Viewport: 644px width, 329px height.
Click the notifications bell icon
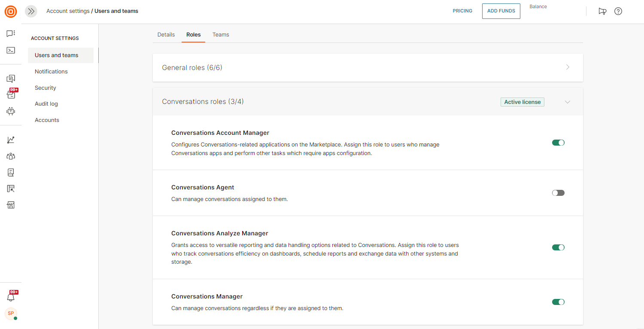point(11,297)
